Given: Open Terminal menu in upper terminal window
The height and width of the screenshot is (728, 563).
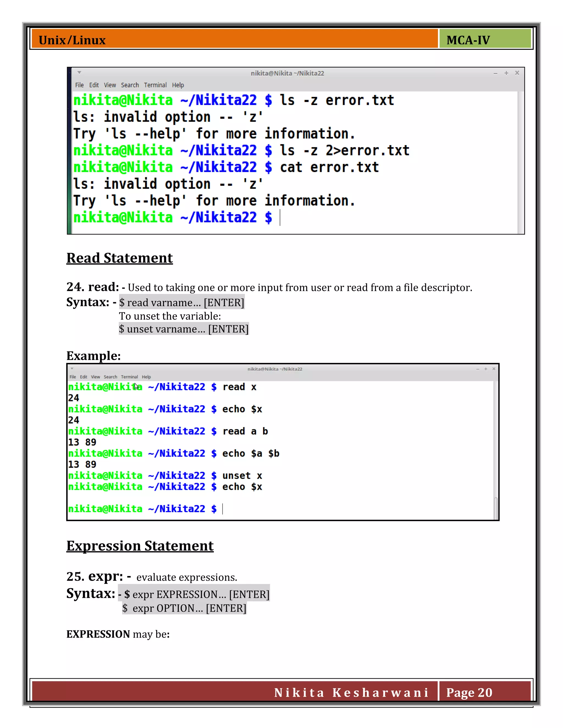Looking at the screenshot, I should coord(155,85).
